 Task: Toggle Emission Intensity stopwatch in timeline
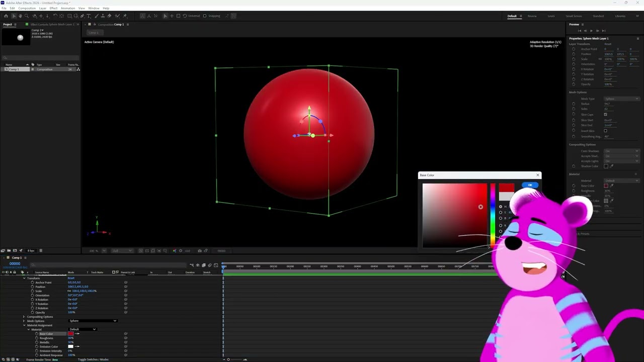click(x=37, y=351)
